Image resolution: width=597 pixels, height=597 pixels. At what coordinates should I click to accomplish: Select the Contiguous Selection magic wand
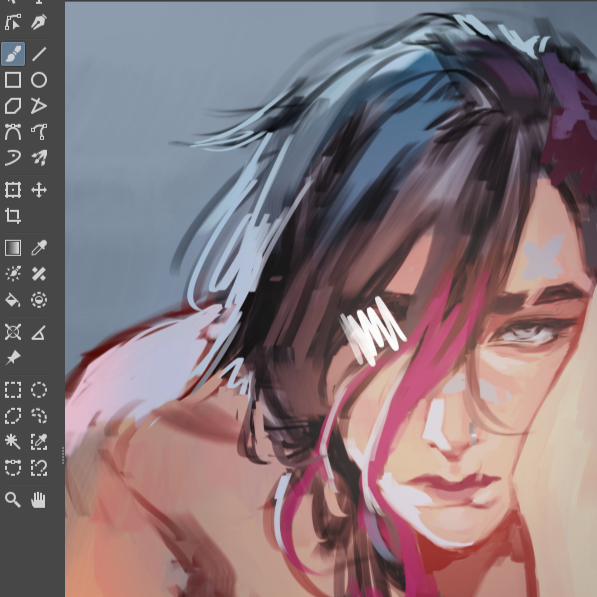tap(13, 442)
